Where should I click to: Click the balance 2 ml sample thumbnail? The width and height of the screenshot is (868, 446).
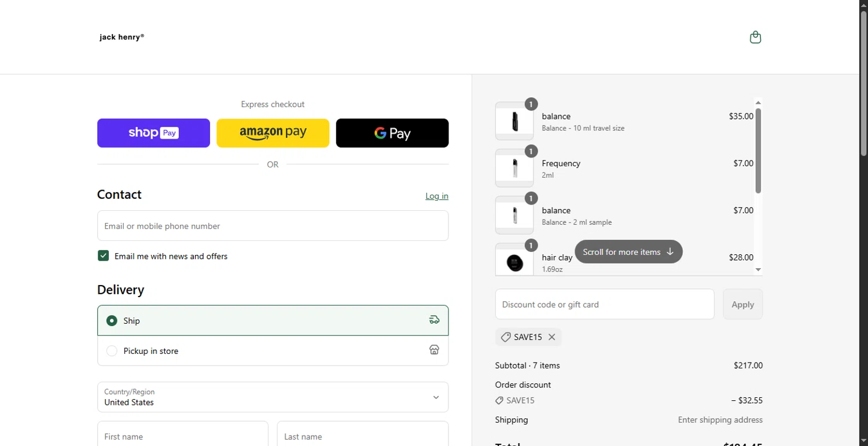click(x=514, y=215)
